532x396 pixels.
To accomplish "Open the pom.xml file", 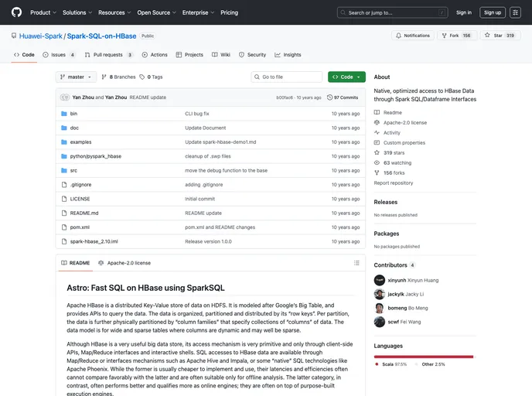I will 80,227.
